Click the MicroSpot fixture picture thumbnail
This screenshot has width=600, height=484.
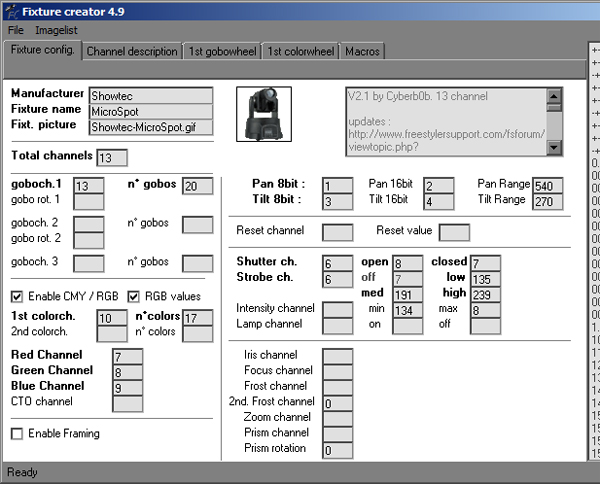coord(264,114)
